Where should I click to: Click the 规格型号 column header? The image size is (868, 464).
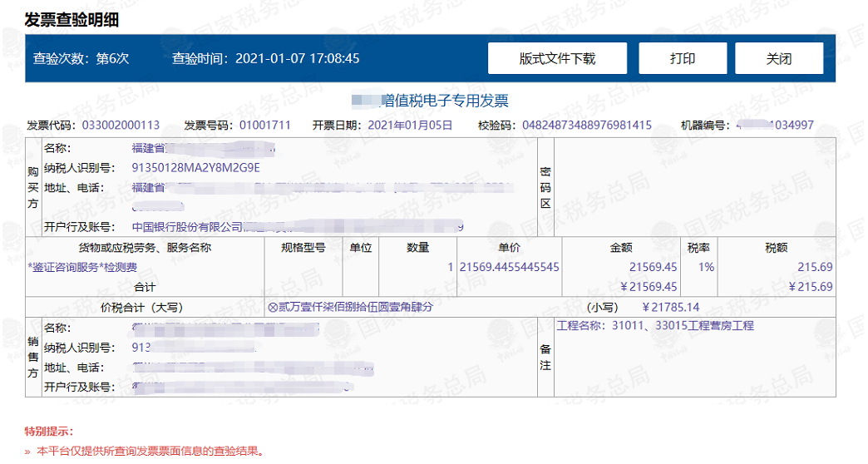[x=303, y=248]
